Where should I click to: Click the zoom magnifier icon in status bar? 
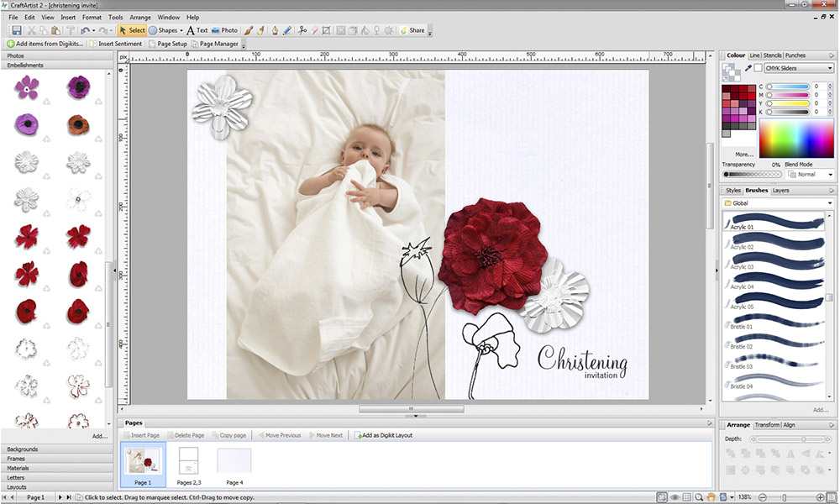click(x=697, y=498)
